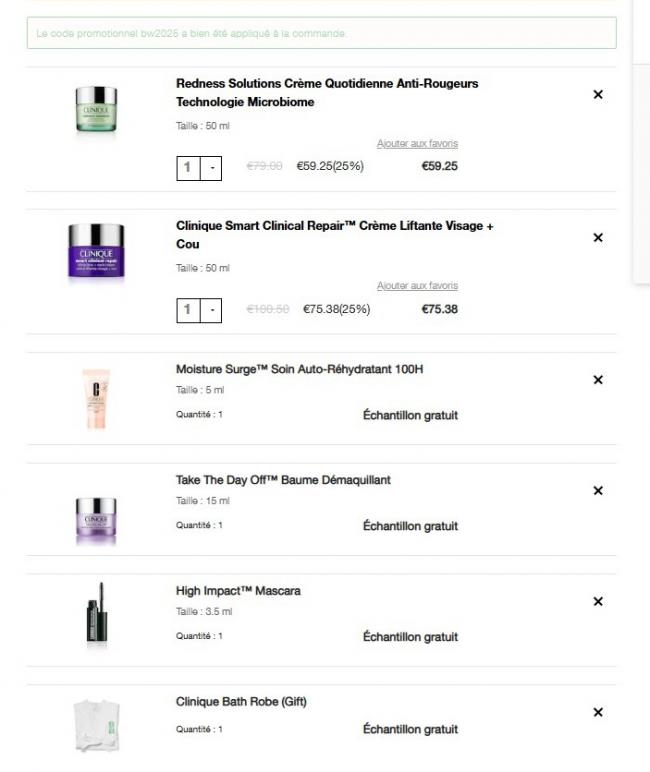Image resolution: width=650 pixels, height=772 pixels.
Task: Open Moisture Surge Soin Auto-Réhydratant title
Action: (x=299, y=369)
